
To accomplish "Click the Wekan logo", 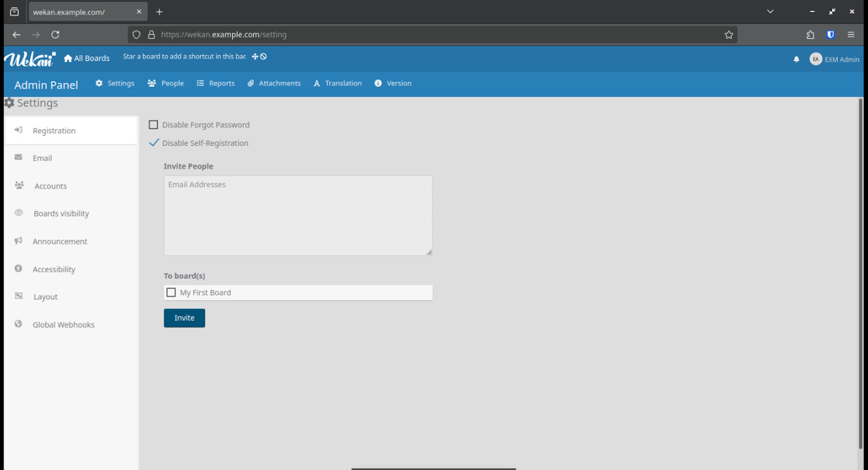I will pyautogui.click(x=29, y=59).
